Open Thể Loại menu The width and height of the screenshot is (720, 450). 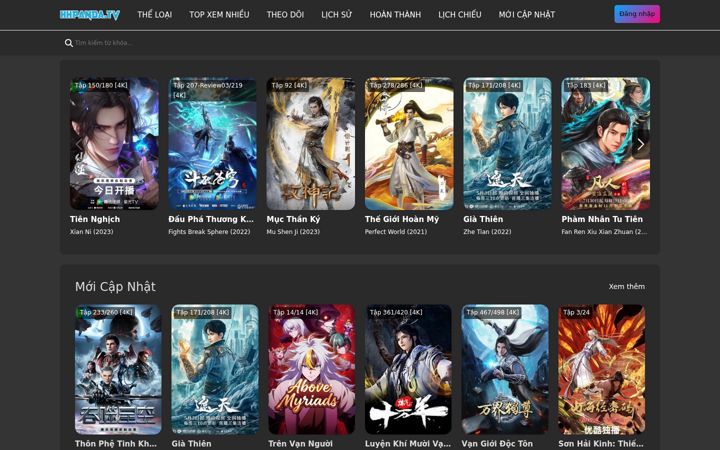pyautogui.click(x=155, y=15)
